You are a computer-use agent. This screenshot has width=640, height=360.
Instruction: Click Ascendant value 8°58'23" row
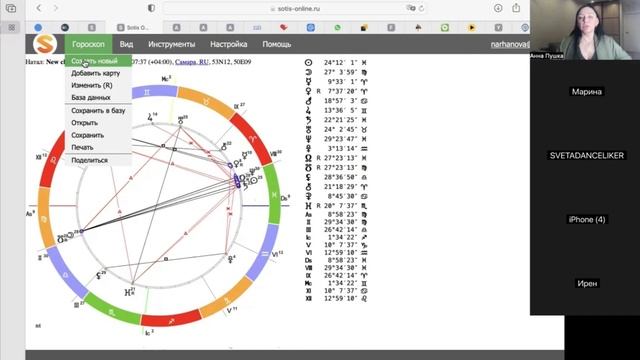click(336, 214)
